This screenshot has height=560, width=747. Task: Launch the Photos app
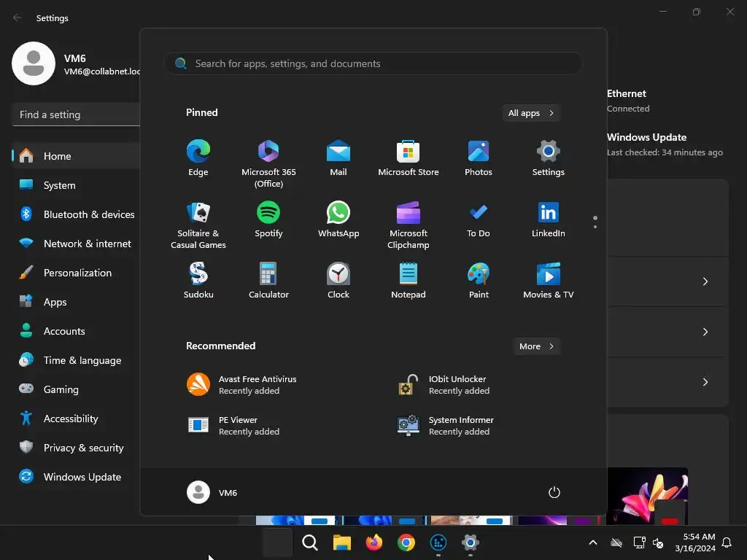(x=479, y=158)
